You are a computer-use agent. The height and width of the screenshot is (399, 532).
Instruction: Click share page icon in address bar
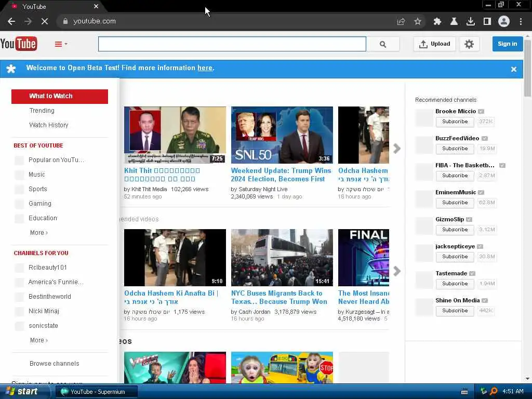[401, 21]
